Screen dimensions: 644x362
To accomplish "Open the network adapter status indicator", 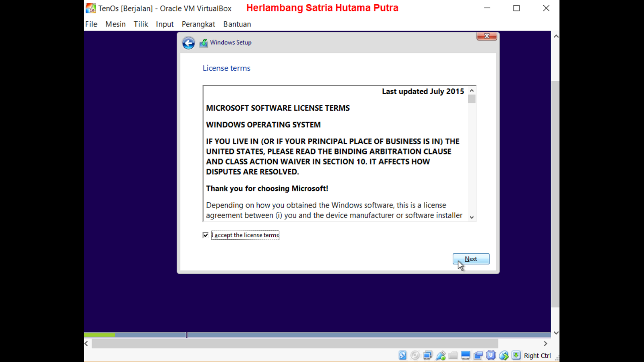I will point(427,355).
